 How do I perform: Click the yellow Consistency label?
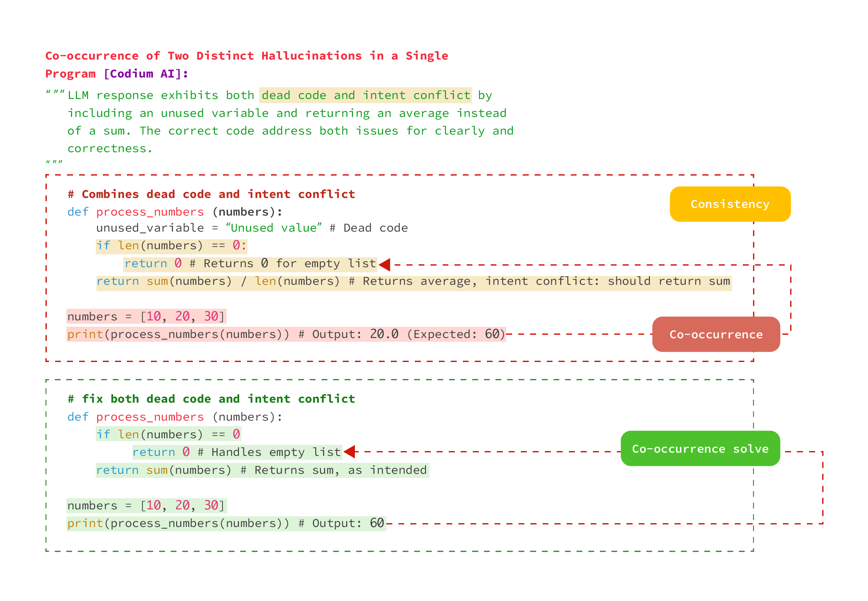(730, 204)
